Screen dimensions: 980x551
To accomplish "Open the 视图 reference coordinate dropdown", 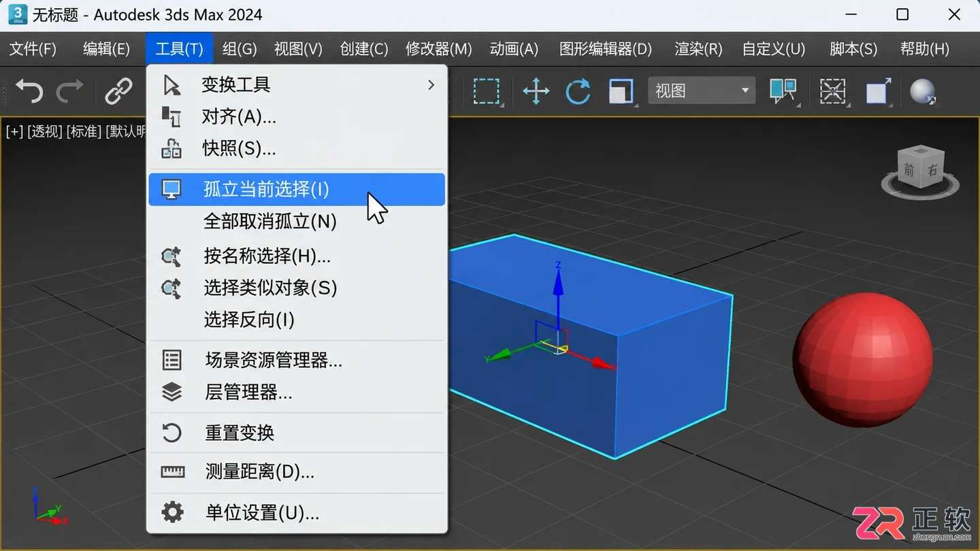I will click(x=702, y=90).
